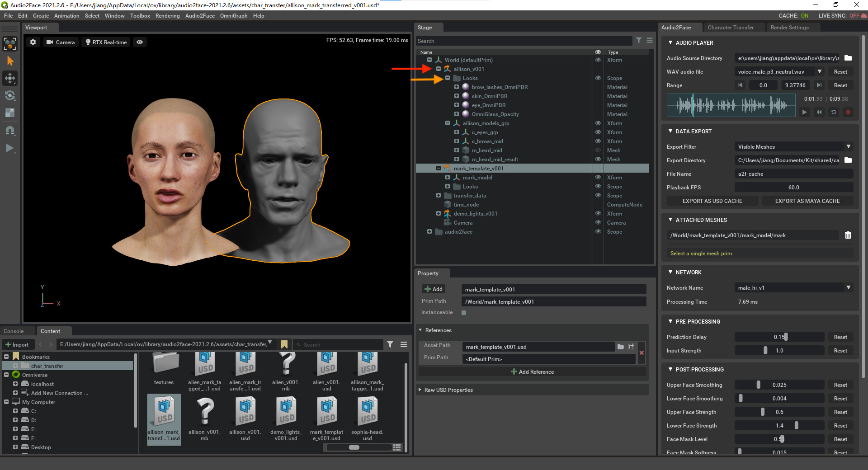868x470 pixels.
Task: Open Stage filter funnel icon
Action: pos(638,41)
